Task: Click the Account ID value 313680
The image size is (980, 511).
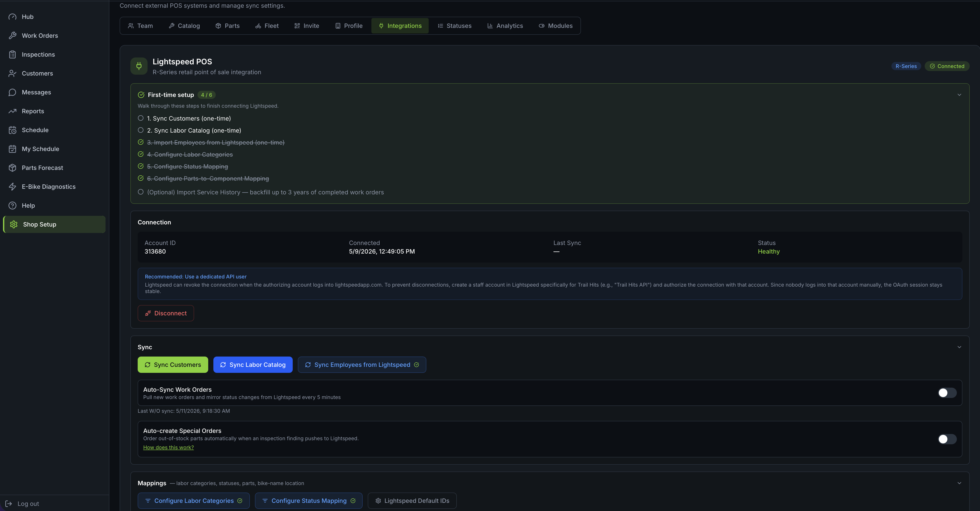Action: coord(155,251)
